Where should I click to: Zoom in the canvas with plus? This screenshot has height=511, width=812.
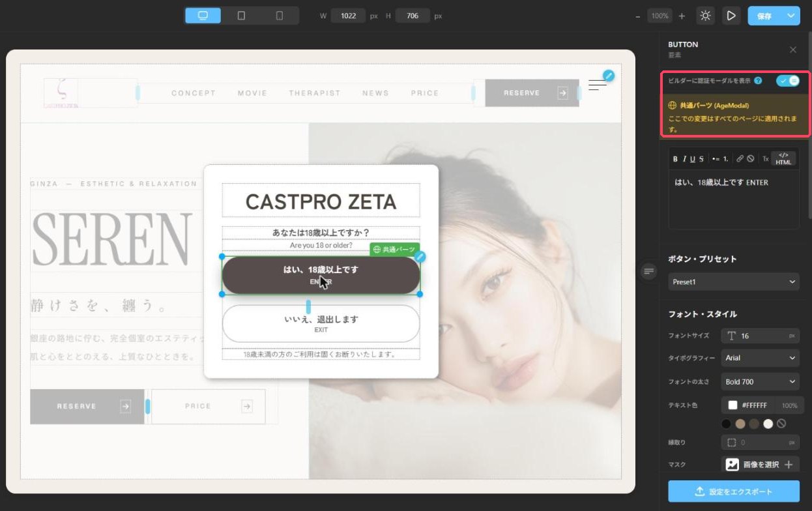(x=682, y=16)
